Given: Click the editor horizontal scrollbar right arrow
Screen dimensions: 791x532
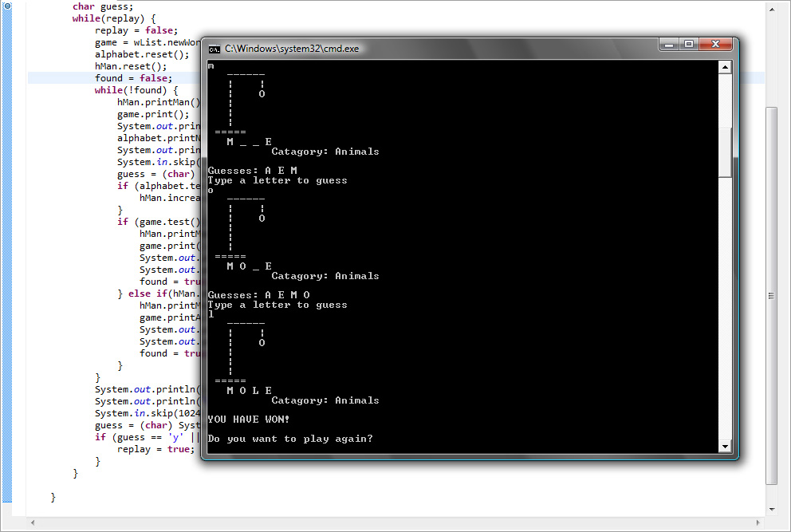Looking at the screenshot, I should pos(758,523).
